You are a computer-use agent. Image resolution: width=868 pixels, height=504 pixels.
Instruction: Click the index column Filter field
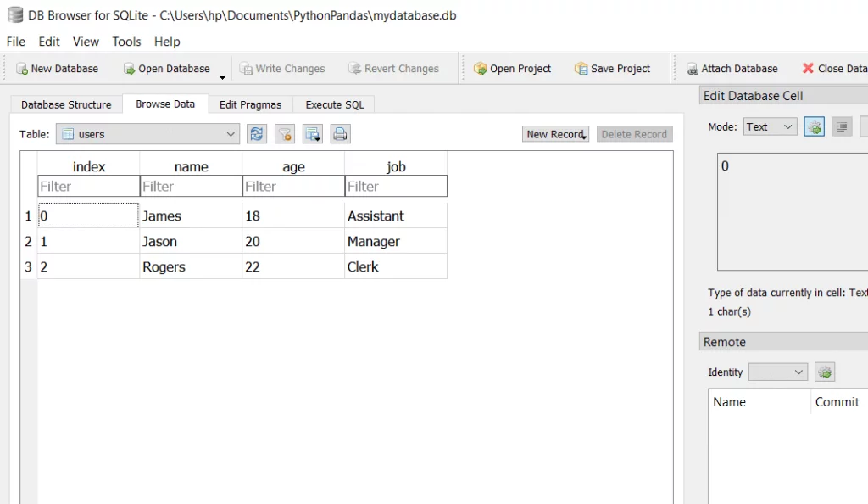click(88, 186)
